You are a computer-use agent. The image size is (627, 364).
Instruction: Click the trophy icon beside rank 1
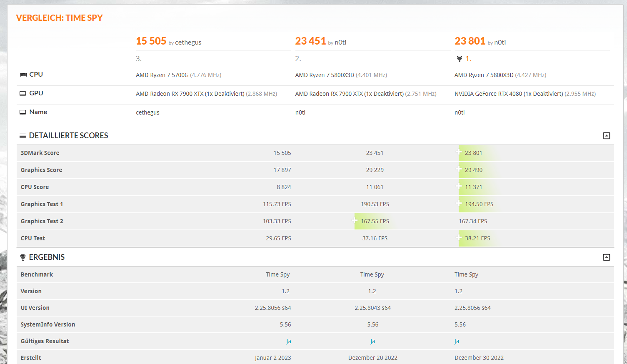point(460,59)
